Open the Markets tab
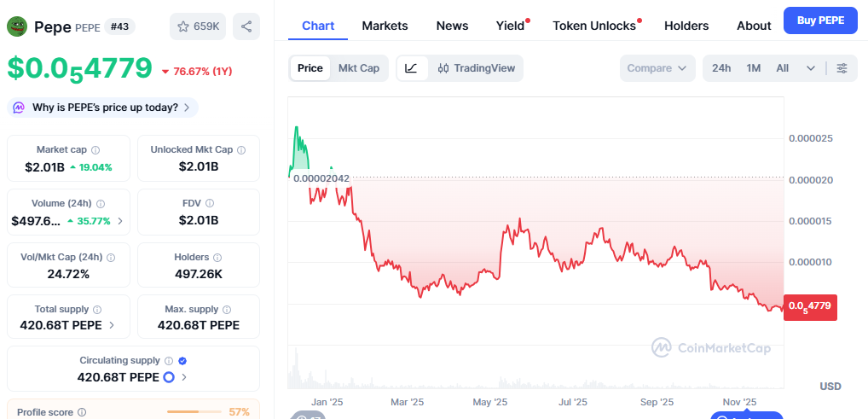868x419 pixels. 385,26
